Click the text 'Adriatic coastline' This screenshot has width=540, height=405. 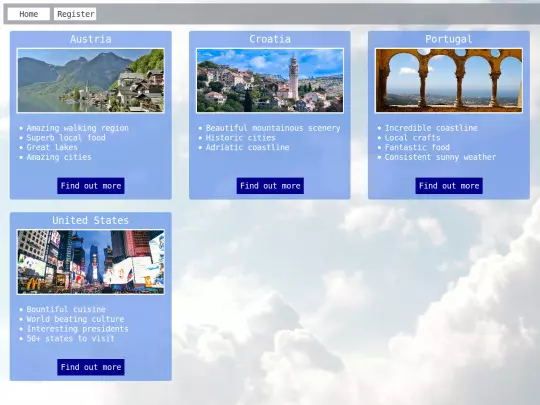point(248,147)
